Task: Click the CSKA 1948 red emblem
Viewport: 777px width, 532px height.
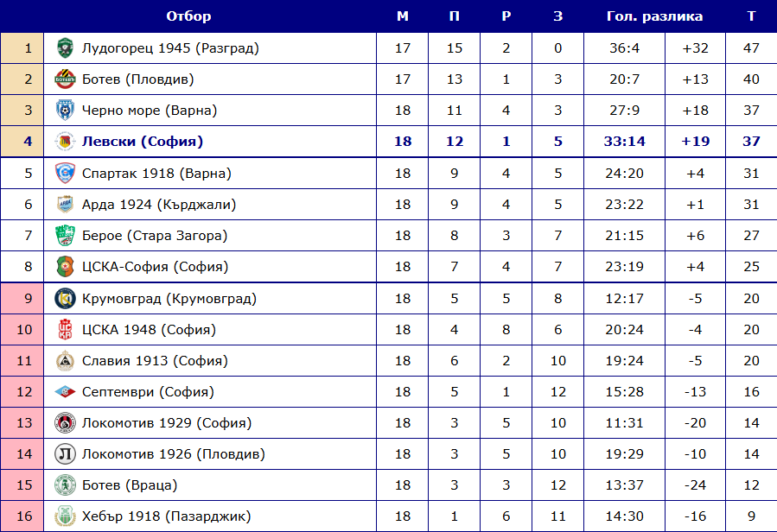Action: pos(65,329)
